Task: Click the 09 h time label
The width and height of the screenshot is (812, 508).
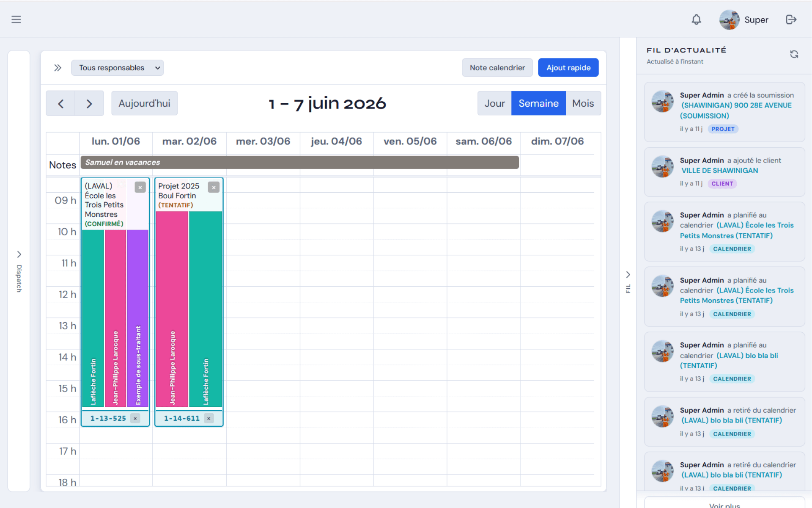Action: tap(65, 200)
